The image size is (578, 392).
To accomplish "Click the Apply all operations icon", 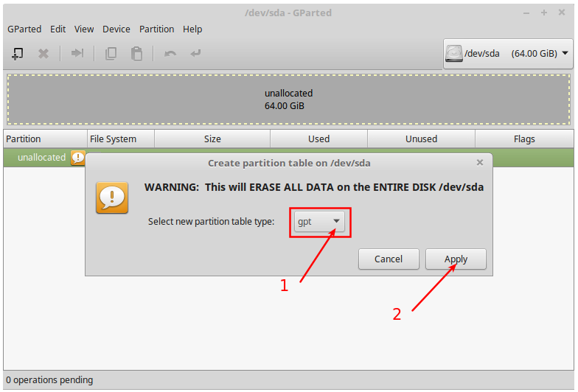I will pos(196,54).
